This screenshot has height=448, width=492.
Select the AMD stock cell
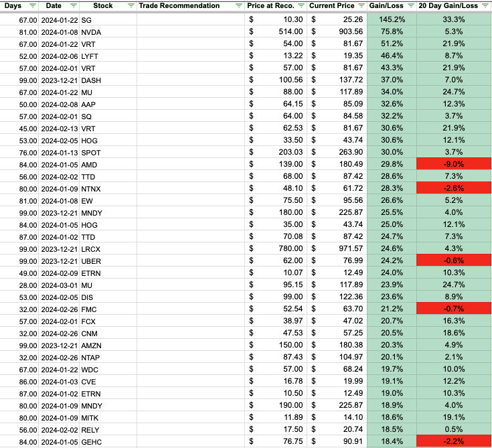point(108,165)
